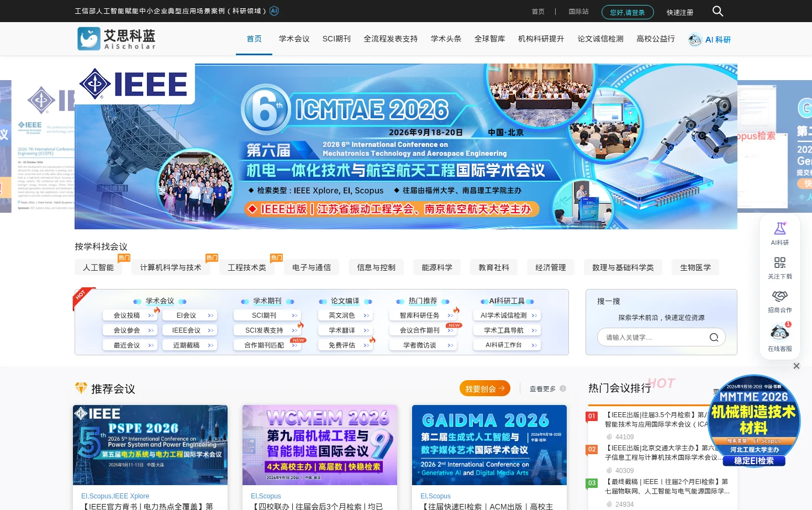812x510 pixels.
Task: Click the arrow circle next to 查看更多
Action: [563, 388]
